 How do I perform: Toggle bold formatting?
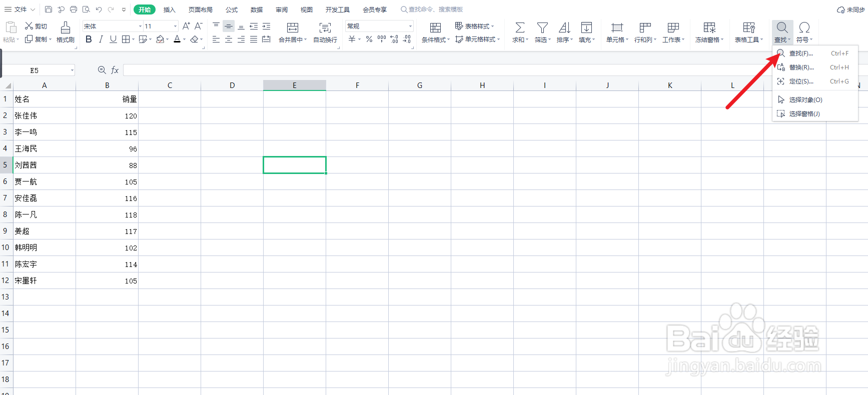click(x=89, y=39)
